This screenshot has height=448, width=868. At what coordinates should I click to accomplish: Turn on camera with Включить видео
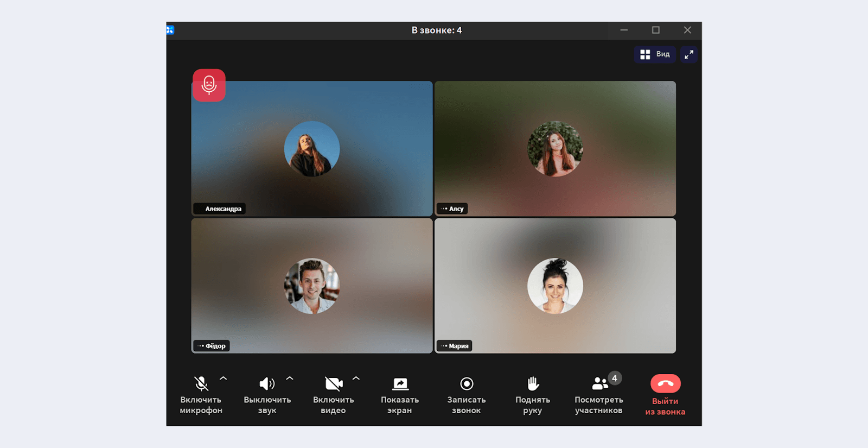coord(333,384)
